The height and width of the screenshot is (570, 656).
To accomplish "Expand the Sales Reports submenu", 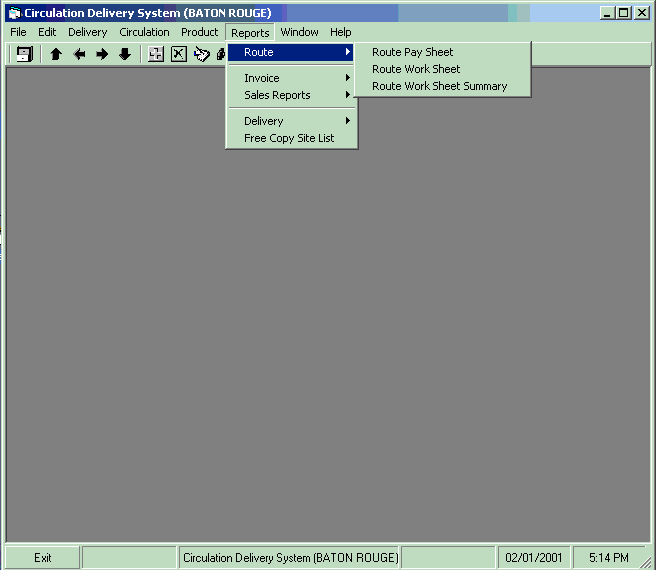I will tap(291, 95).
